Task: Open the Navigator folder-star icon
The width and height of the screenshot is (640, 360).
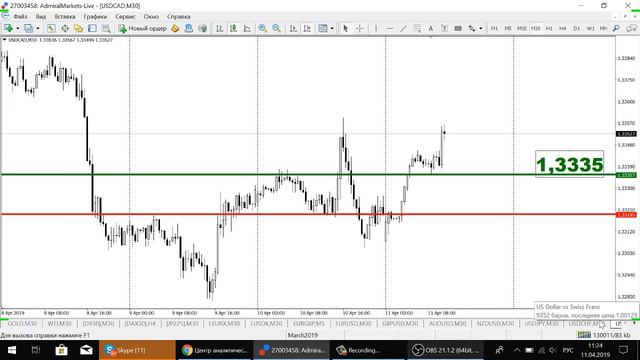Action: coord(78,28)
